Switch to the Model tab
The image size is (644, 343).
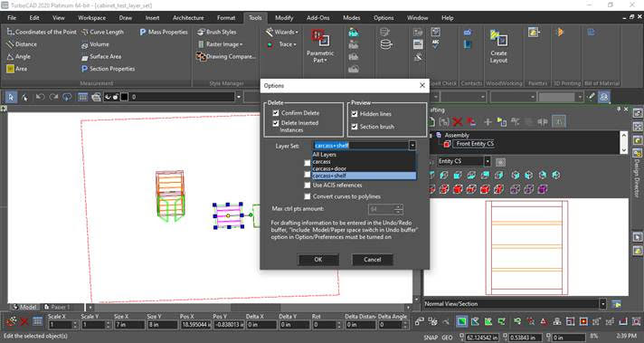(24, 308)
